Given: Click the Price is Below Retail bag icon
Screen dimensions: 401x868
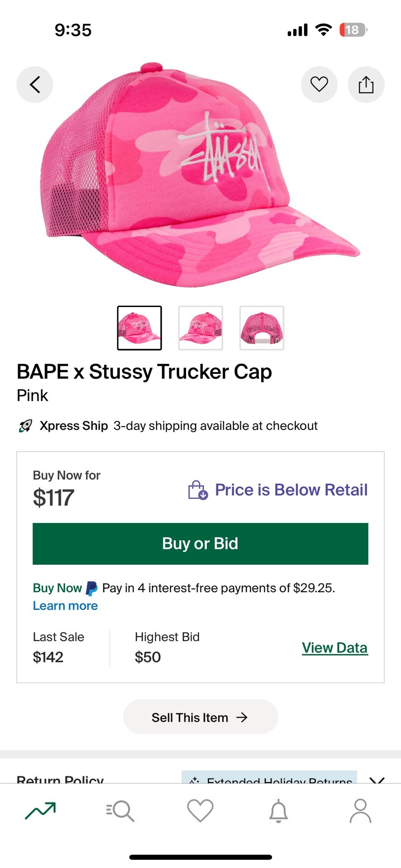Looking at the screenshot, I should point(197,490).
